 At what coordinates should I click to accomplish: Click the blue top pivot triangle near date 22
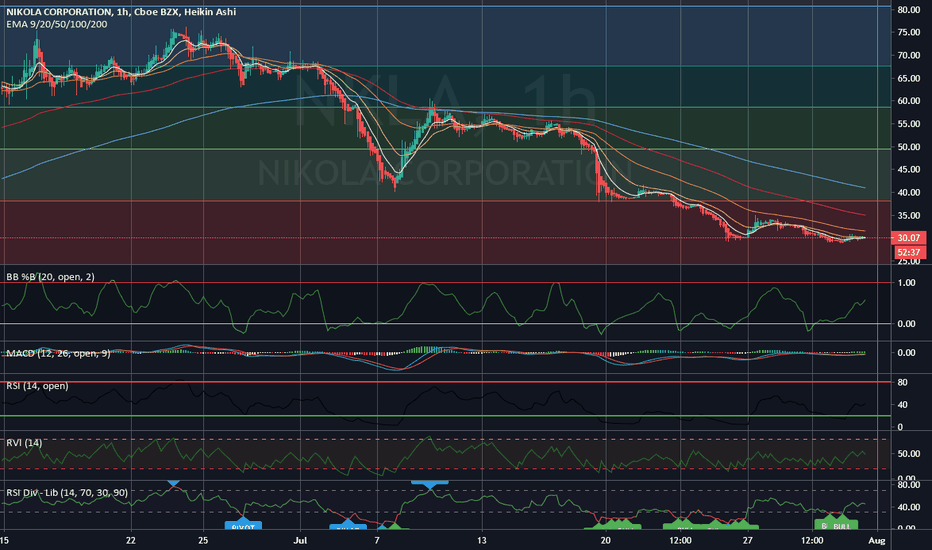click(173, 483)
